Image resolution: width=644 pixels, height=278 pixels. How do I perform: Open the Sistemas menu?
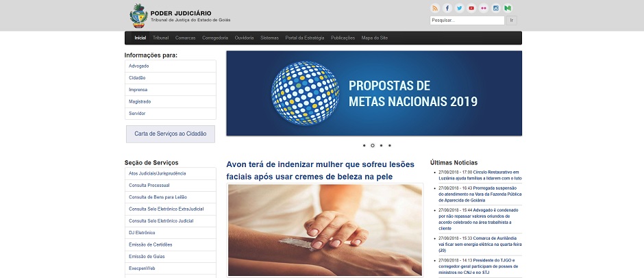click(x=269, y=38)
